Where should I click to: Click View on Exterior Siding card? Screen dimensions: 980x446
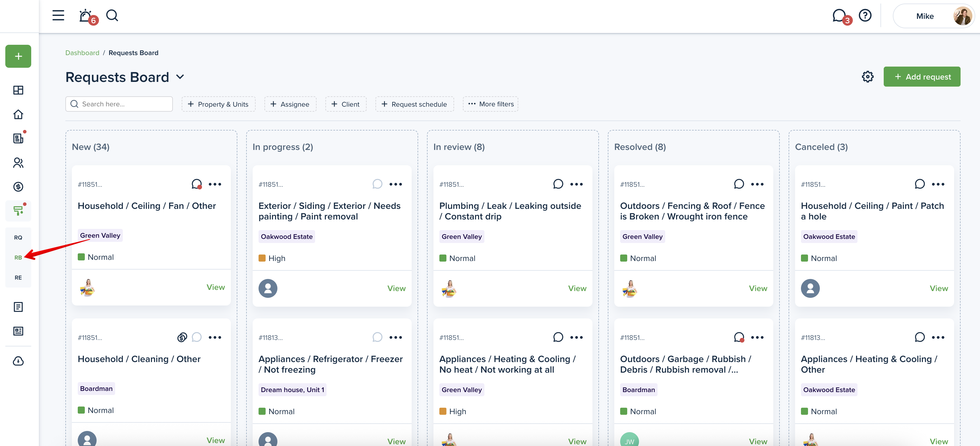[396, 288]
